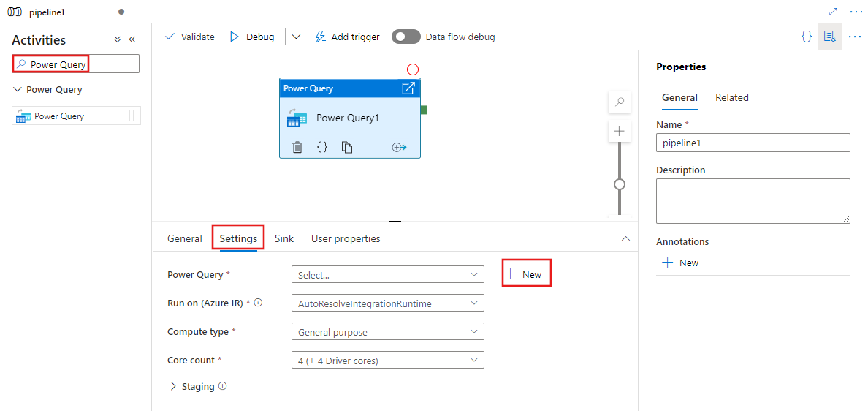
Task: Open the AutoResolveIntegrationRuntime dropdown
Action: (x=387, y=303)
